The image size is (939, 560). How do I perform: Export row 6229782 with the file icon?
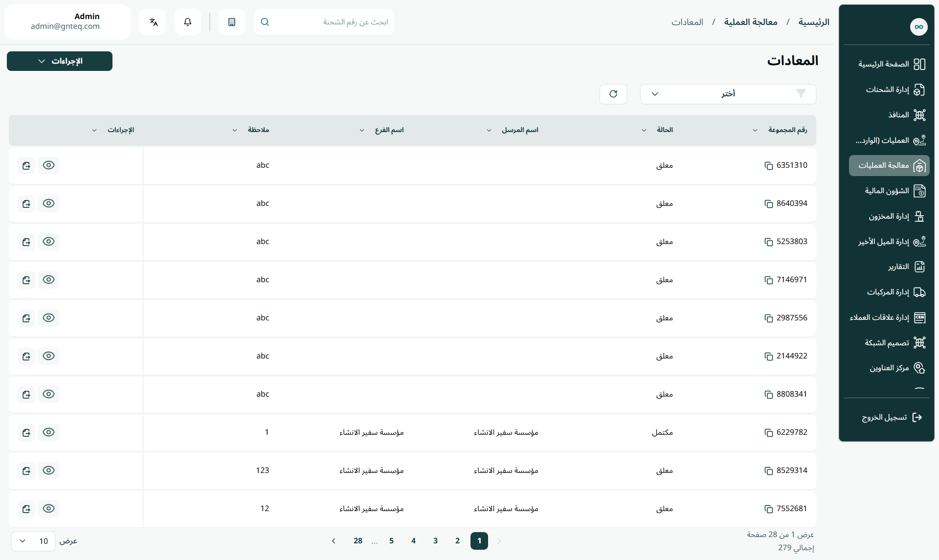coord(26,433)
